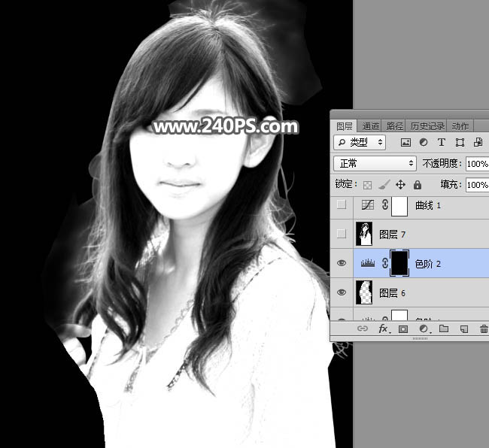The height and width of the screenshot is (448, 489).
Task: Select the 图层 6 layer thumbnail
Action: tap(364, 292)
